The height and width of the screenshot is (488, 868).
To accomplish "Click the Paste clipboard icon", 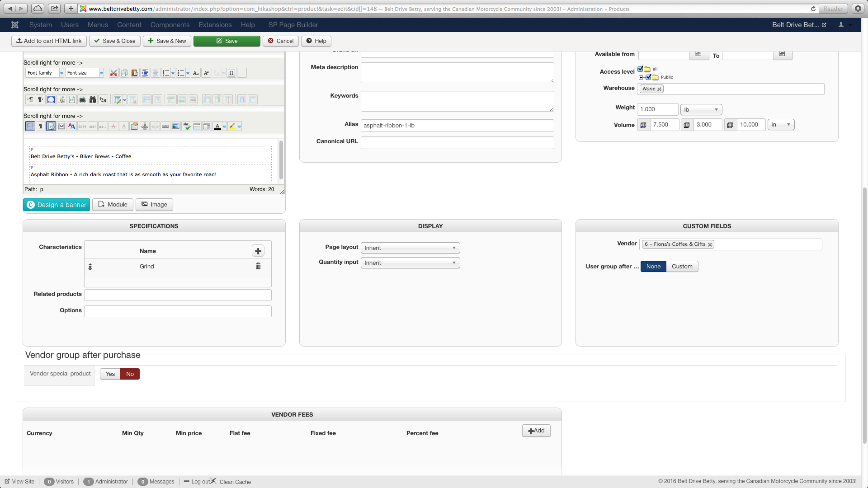I will pyautogui.click(x=134, y=73).
